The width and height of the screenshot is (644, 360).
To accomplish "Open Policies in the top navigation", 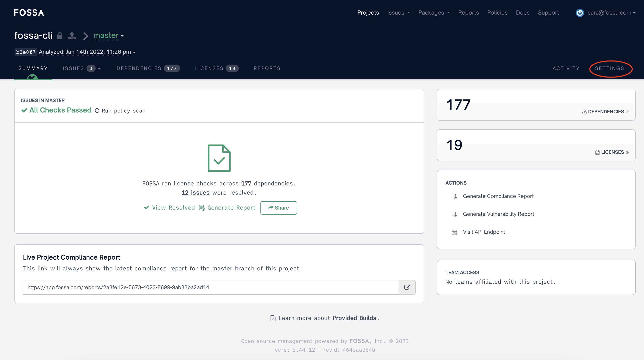I will (x=497, y=13).
